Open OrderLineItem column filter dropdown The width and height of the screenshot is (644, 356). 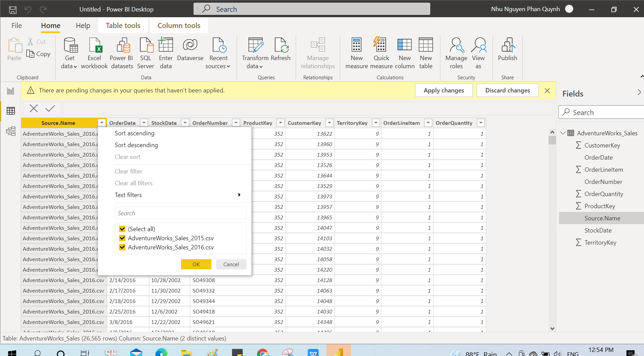point(428,123)
